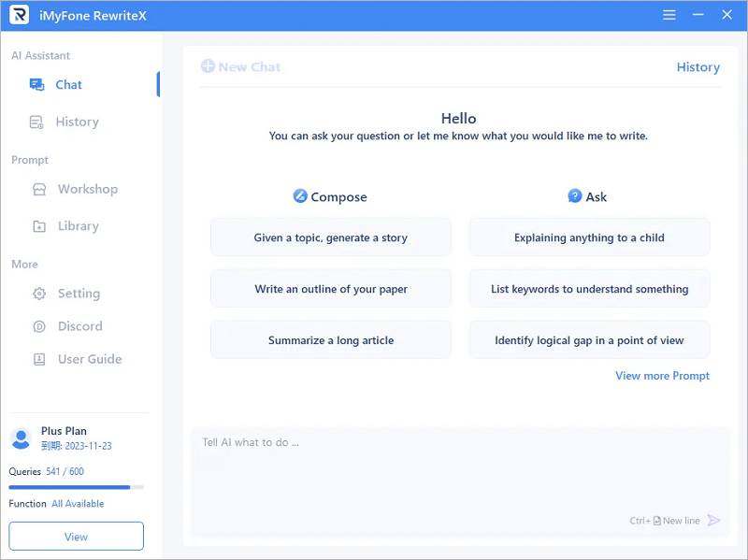This screenshot has width=748, height=560.
Task: Choose 'Identify logical gap in a point of view'
Action: (589, 340)
